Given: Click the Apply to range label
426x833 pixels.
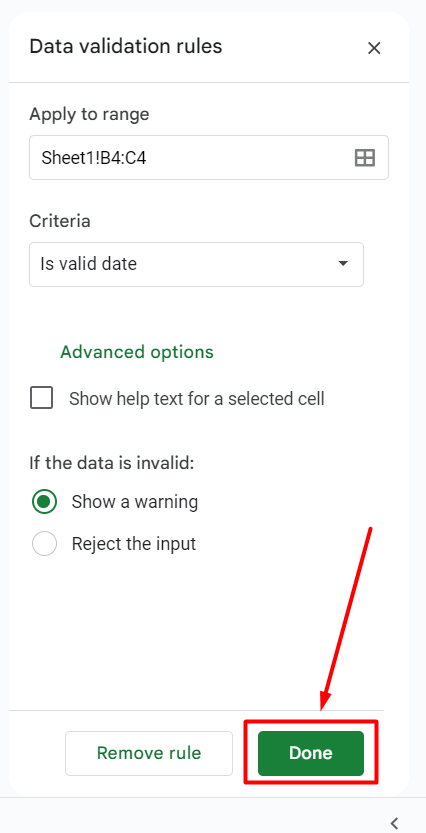Looking at the screenshot, I should click(x=89, y=114).
